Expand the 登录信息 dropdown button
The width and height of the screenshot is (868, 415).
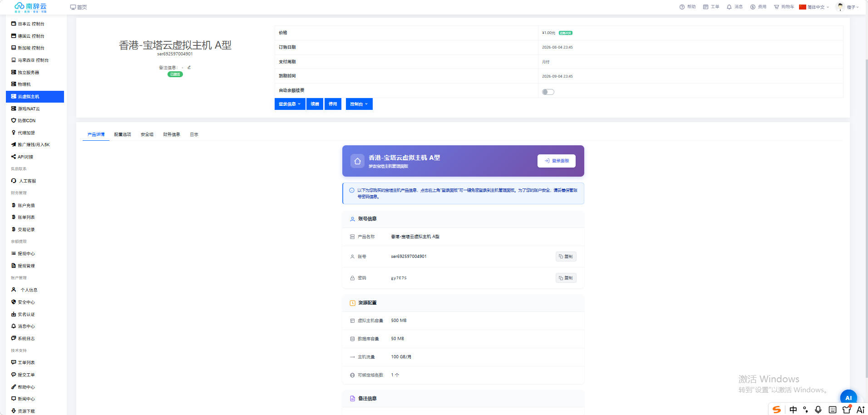[x=290, y=104]
